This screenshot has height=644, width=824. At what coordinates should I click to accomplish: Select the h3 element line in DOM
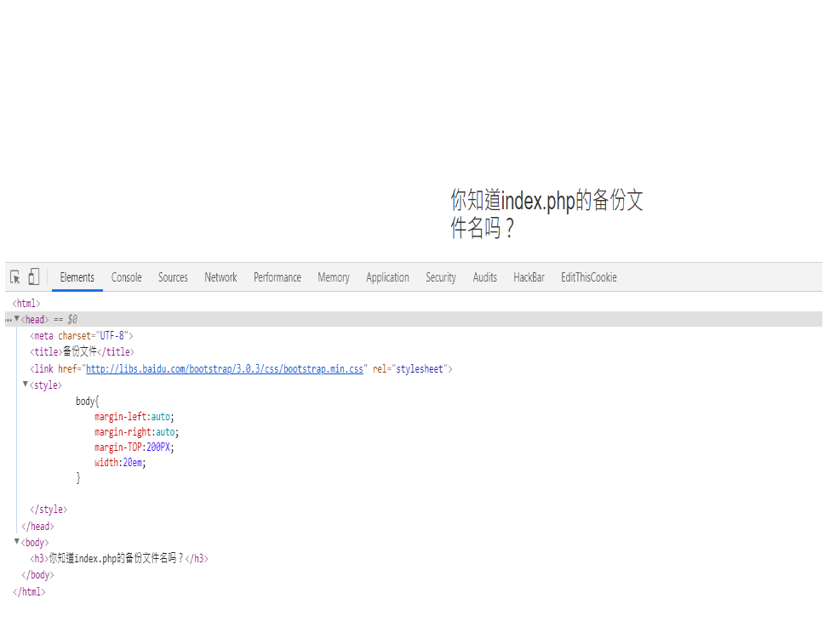pyautogui.click(x=119, y=558)
